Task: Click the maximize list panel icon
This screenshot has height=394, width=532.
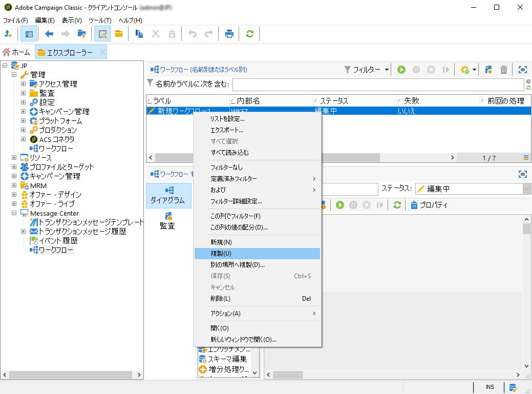Action: (x=522, y=70)
